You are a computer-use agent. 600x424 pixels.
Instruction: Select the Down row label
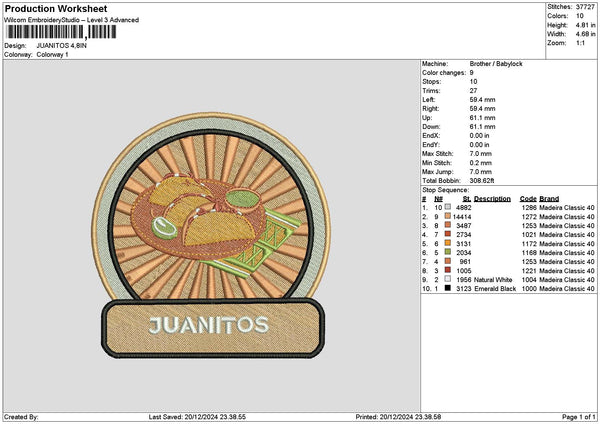point(431,127)
